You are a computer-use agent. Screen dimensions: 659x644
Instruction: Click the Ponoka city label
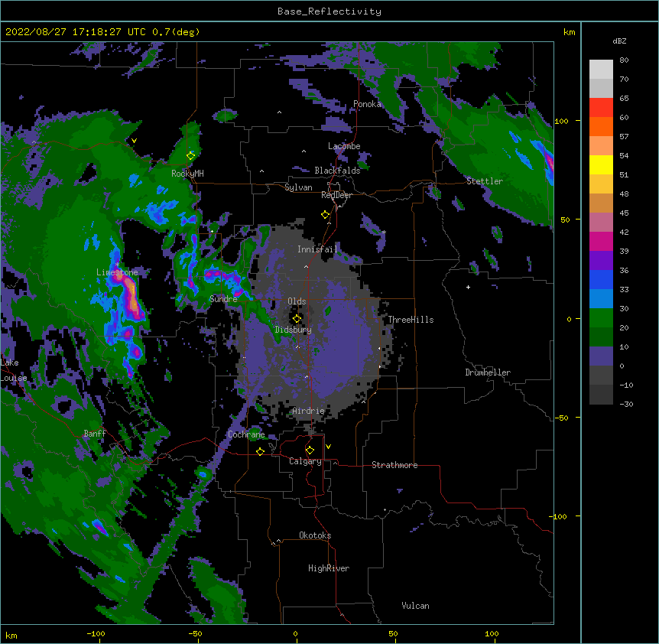367,104
